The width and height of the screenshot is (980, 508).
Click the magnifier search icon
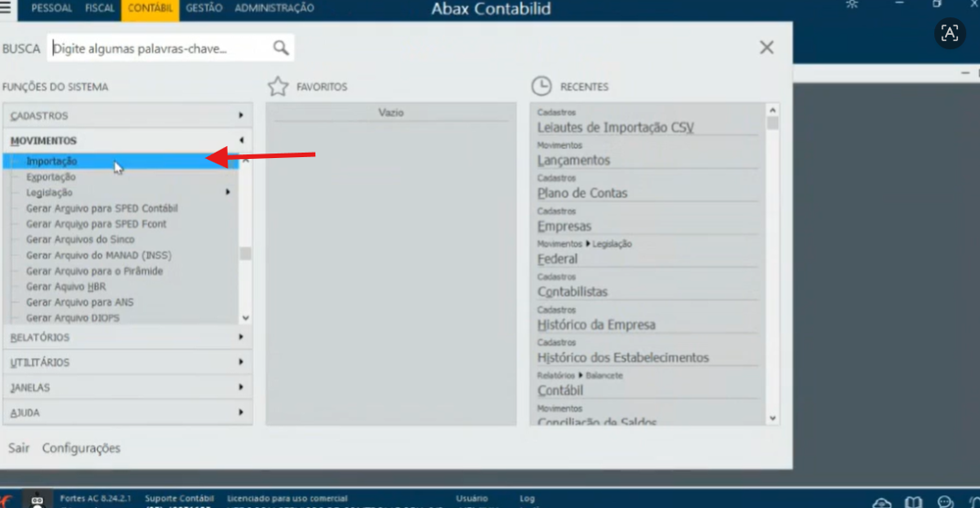click(x=281, y=48)
